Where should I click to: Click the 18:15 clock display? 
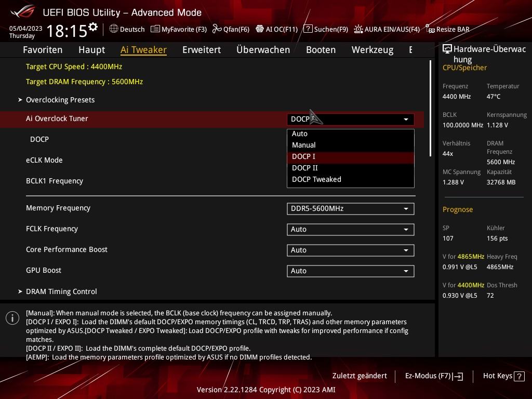67,31
